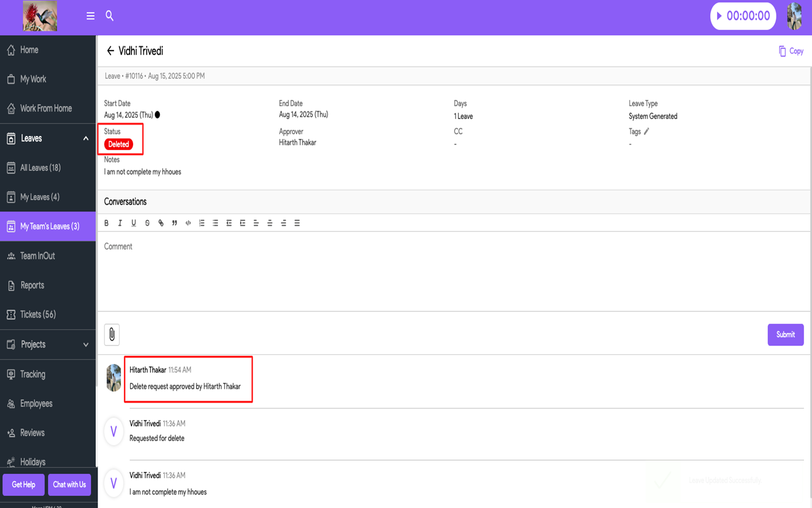Open Reports in the sidebar
The width and height of the screenshot is (812, 508).
tap(48, 285)
